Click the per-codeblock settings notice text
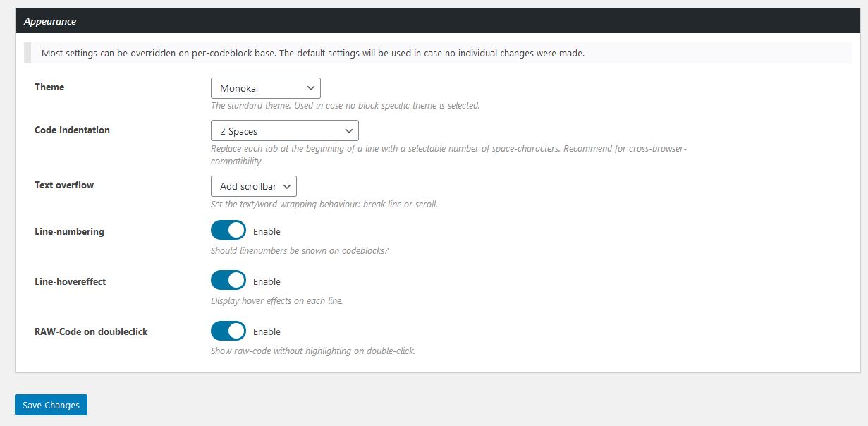Viewport: 868px width, 426px height. point(313,53)
